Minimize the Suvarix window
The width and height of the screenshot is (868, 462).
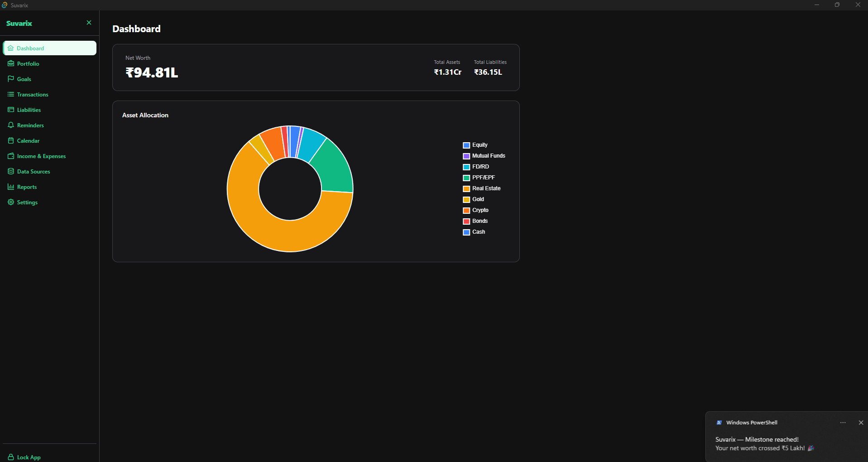[817, 5]
